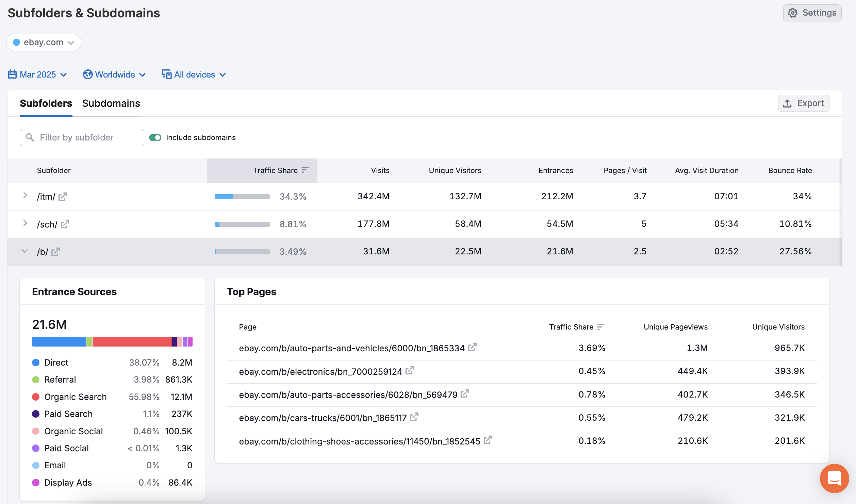Sort by Bounce Rate column header
This screenshot has height=504, width=856.
tap(790, 170)
